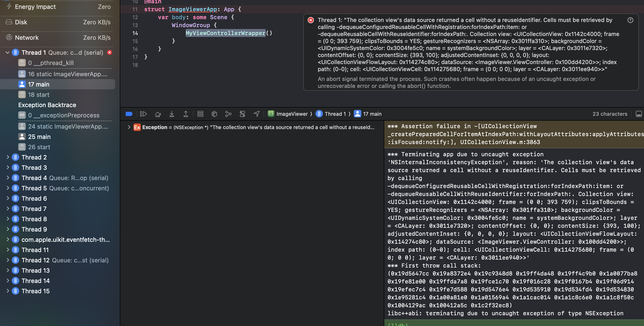Click the Step Into debug icon
644x326 pixels.
172,114
